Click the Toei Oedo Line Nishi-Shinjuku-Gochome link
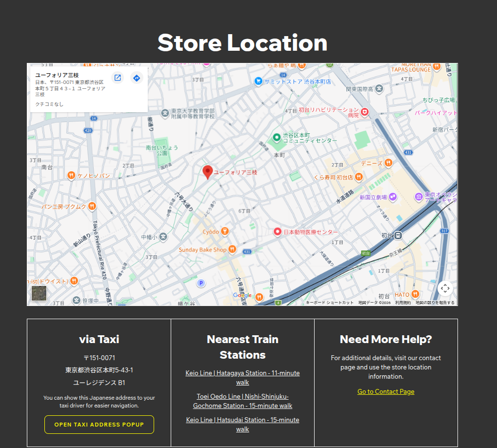This screenshot has height=448, width=497. coord(242,401)
